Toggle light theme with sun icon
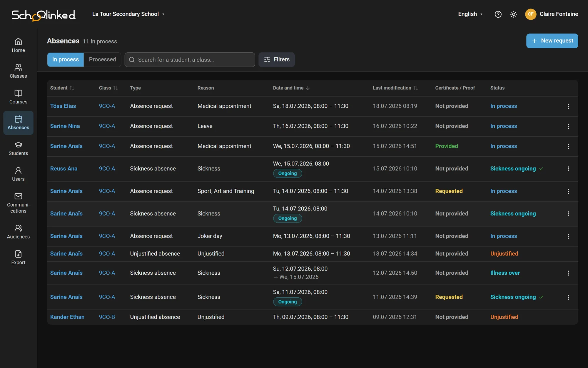This screenshot has height=368, width=588. [x=514, y=14]
